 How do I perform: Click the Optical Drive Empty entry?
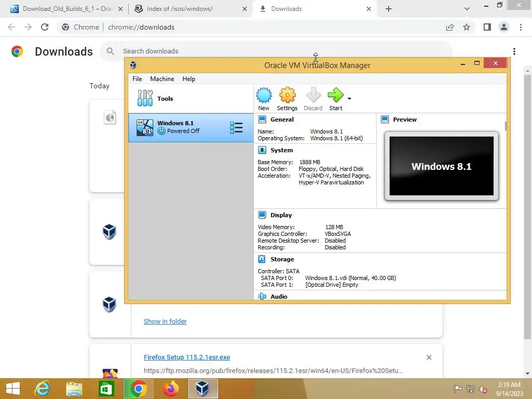pos(331,285)
